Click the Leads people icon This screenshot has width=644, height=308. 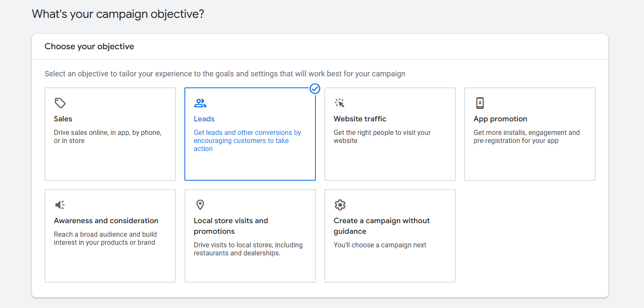point(200,103)
